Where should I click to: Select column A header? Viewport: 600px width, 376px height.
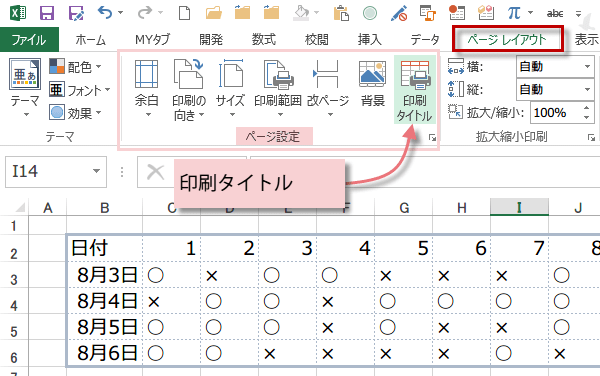47,208
